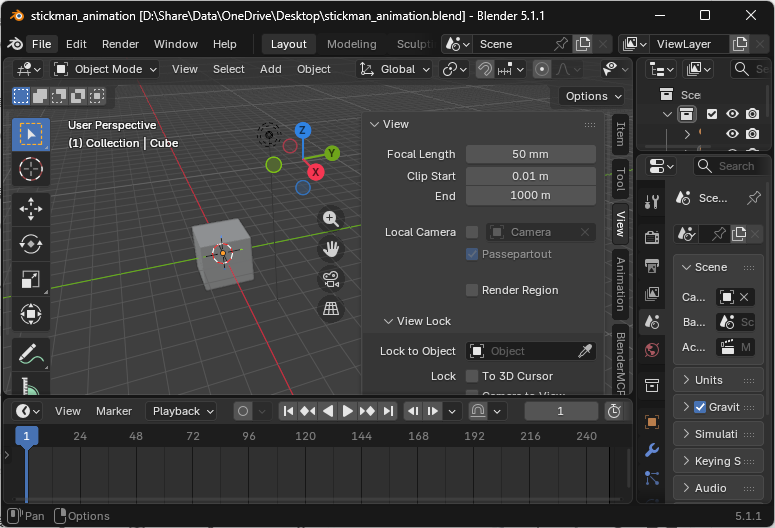Click the Lock to Object field
This screenshot has width=775, height=528.
pos(530,351)
